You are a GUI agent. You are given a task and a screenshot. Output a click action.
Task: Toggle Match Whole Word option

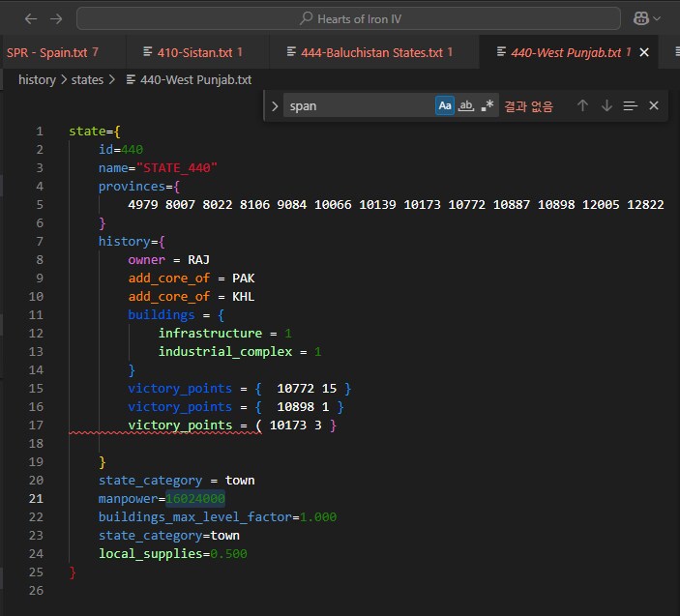pyautogui.click(x=465, y=105)
